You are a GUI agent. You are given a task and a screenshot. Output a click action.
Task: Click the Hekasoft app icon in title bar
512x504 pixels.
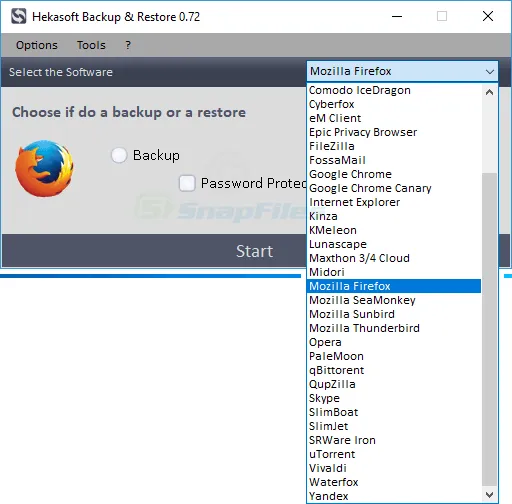click(18, 16)
